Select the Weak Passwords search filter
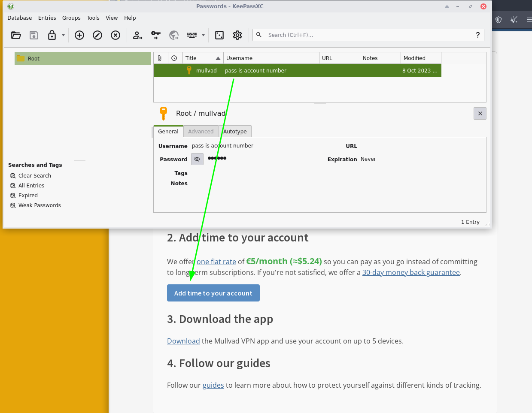 40,205
